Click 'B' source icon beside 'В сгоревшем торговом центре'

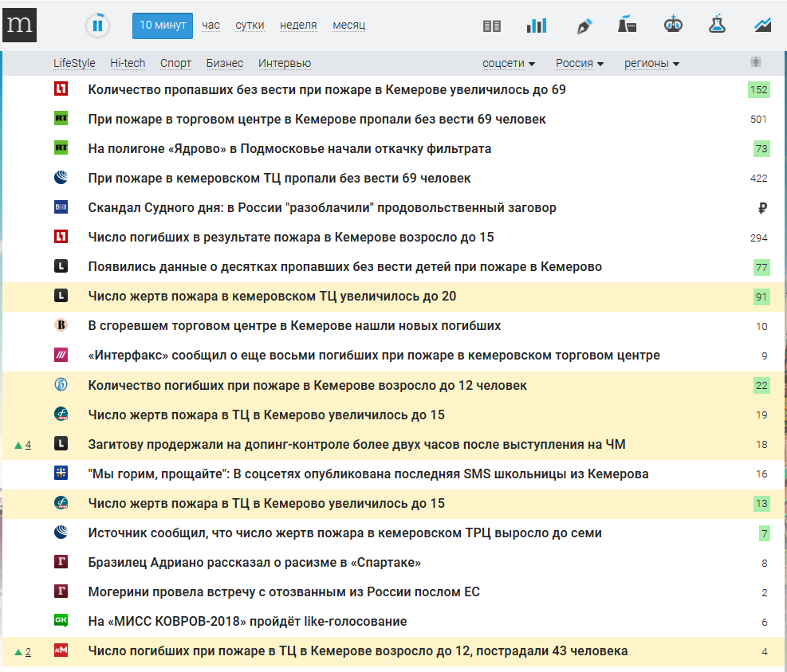61,325
